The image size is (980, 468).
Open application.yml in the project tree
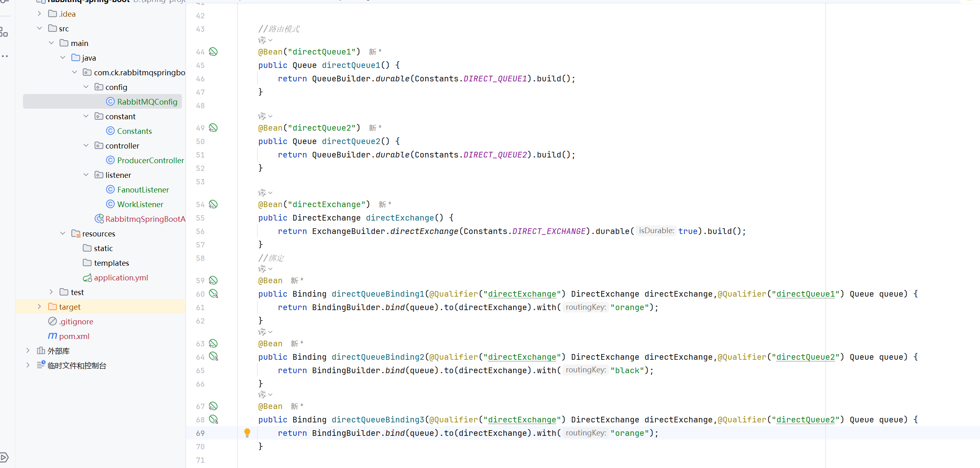(x=121, y=278)
